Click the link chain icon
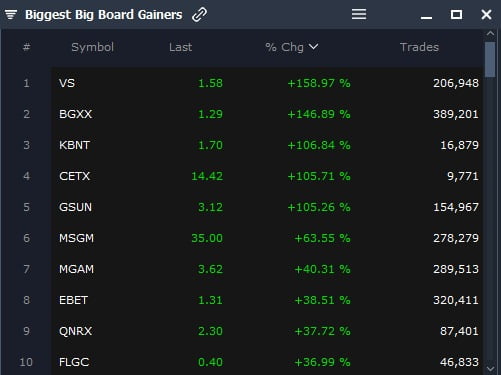The width and height of the screenshot is (501, 375). point(199,15)
